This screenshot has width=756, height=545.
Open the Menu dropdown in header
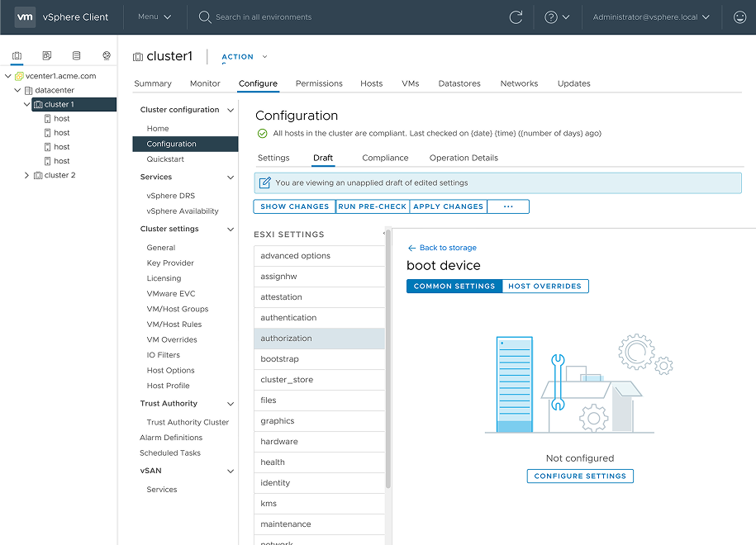pyautogui.click(x=155, y=17)
